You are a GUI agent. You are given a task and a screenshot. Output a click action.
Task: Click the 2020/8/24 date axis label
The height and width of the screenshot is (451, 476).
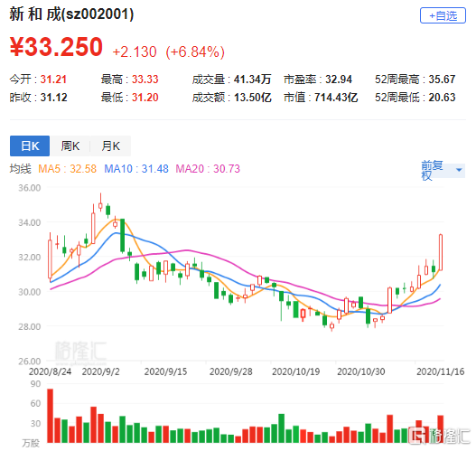pyautogui.click(x=50, y=371)
